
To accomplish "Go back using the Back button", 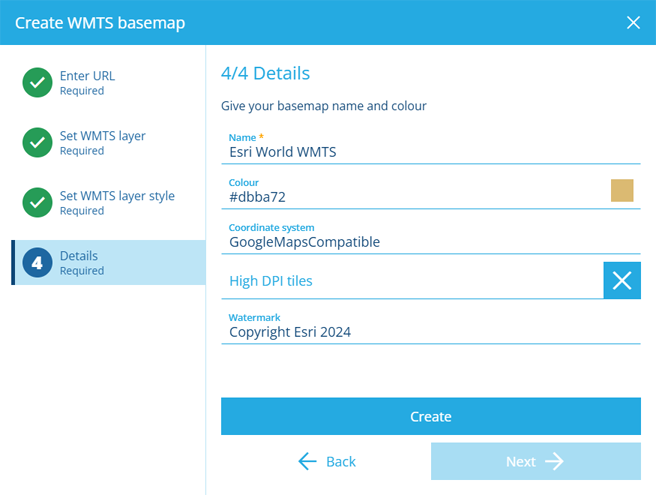I will [x=326, y=462].
